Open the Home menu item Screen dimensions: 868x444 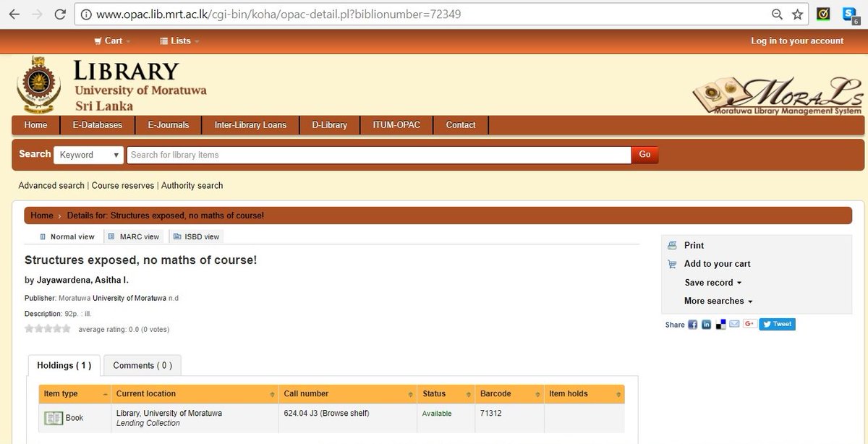[x=36, y=125]
